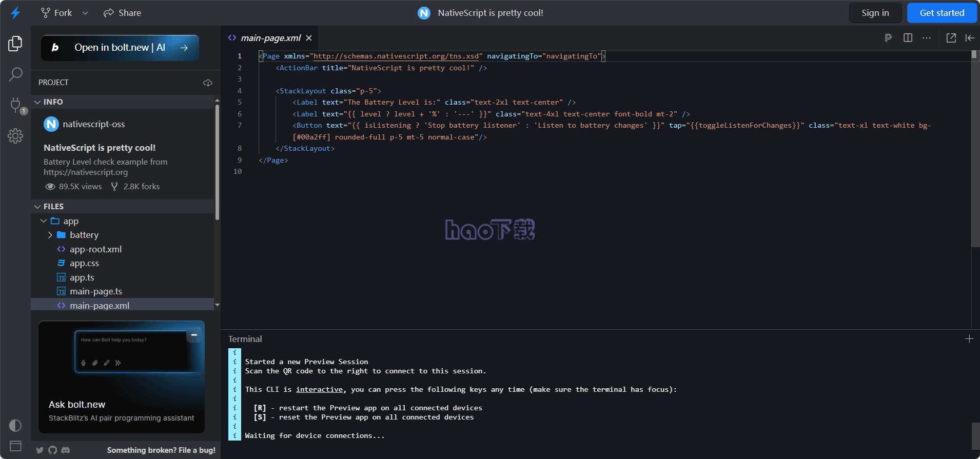Click the Prettier format icon in editor toolbar
This screenshot has width=980, height=459.
pyautogui.click(x=888, y=38)
